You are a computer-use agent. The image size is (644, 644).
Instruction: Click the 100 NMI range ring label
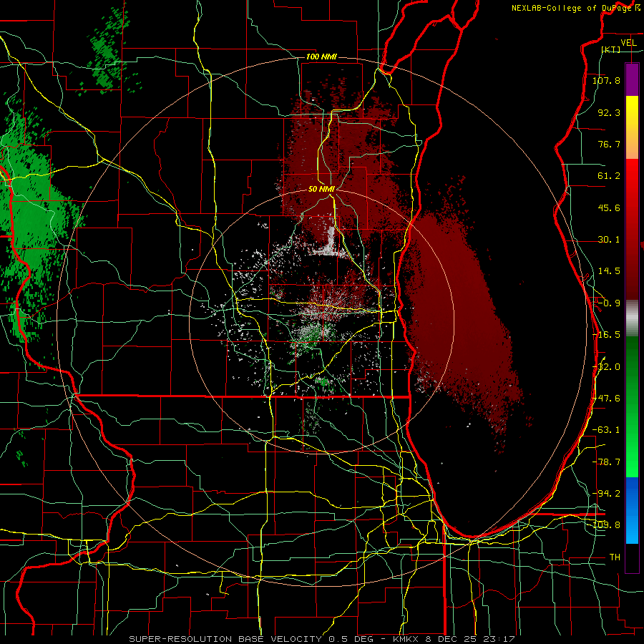[x=321, y=57]
